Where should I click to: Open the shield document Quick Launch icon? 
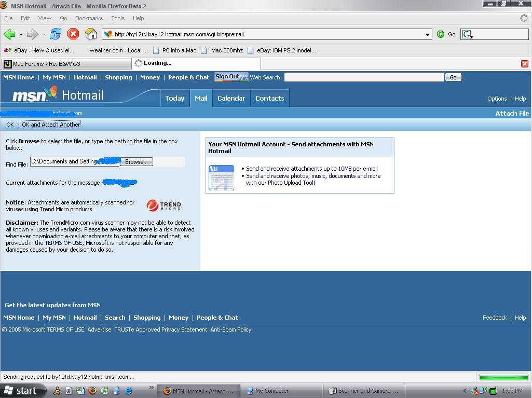click(69, 391)
